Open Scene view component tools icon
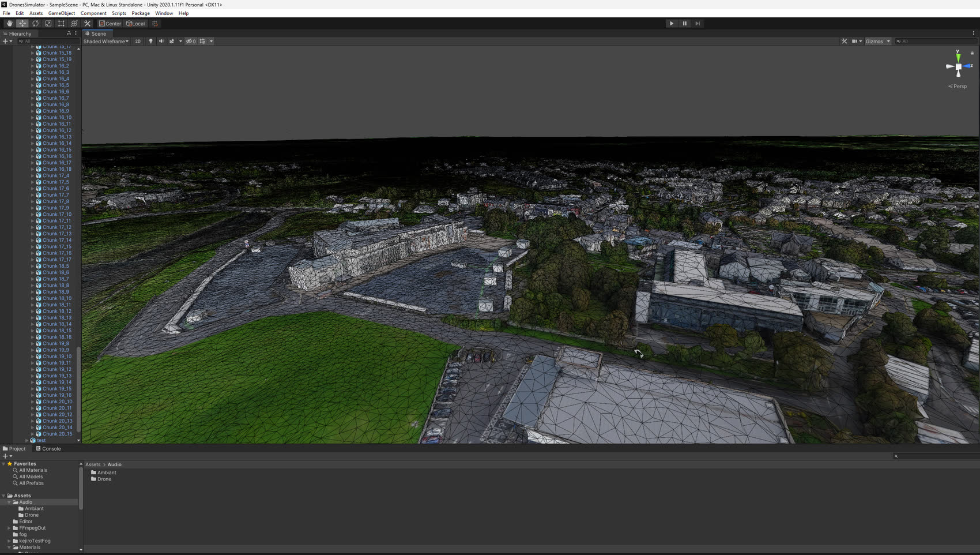 [x=844, y=42]
